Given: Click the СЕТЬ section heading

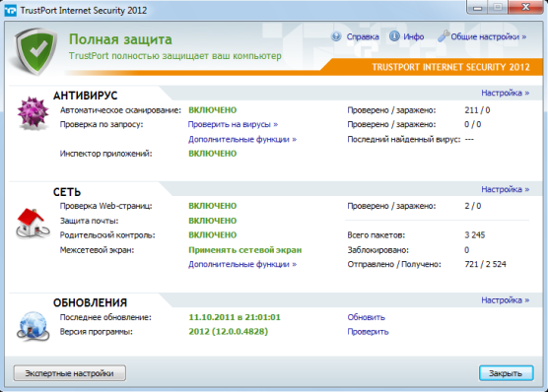Looking at the screenshot, I should [x=67, y=192].
